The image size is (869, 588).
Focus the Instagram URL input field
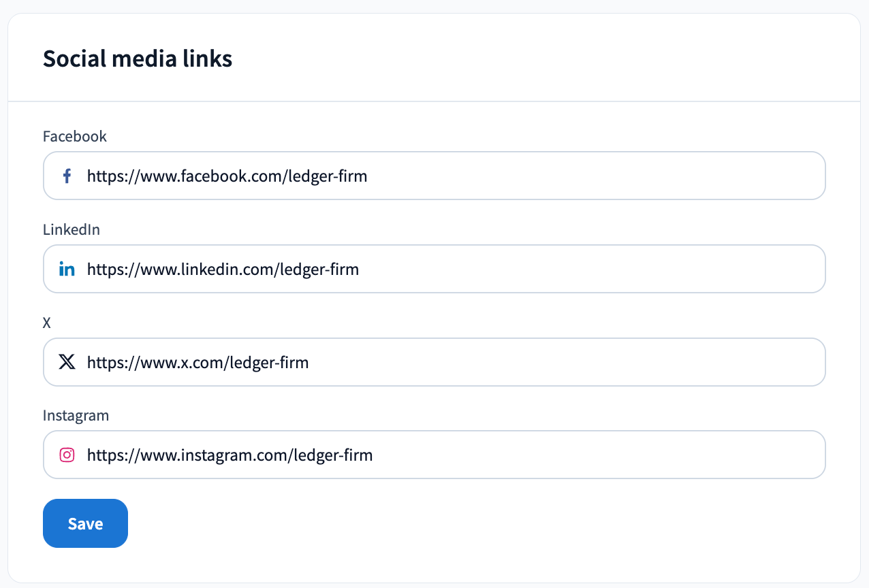click(x=434, y=455)
